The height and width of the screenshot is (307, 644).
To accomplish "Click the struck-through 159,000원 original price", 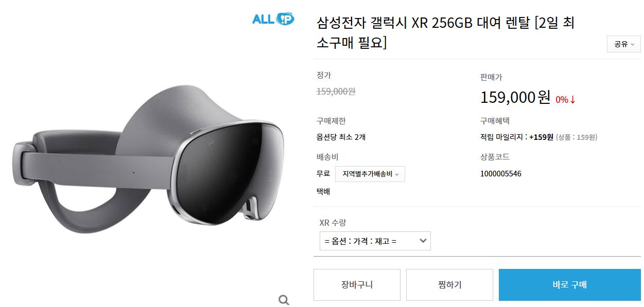I will pos(336,92).
